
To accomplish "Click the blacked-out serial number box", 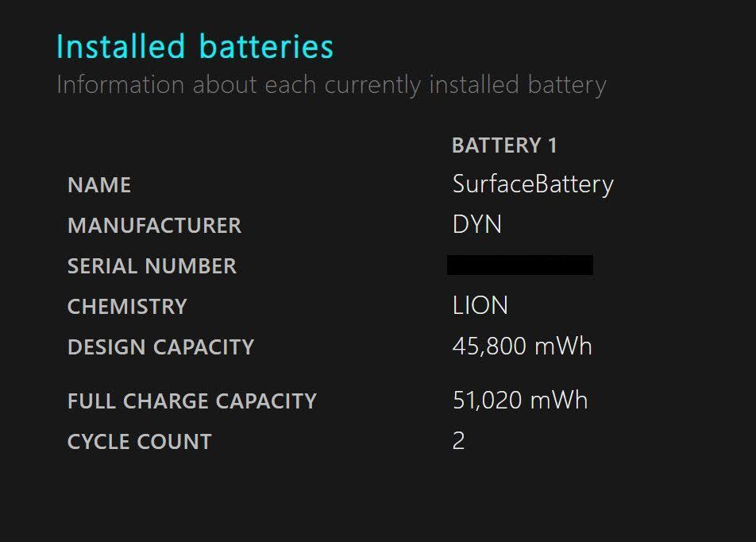I will coord(520,265).
